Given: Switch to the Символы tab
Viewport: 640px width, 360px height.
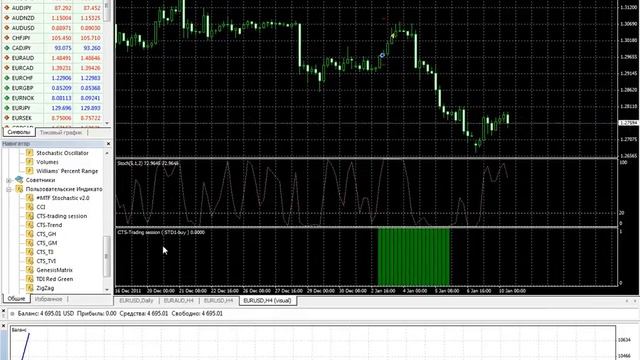Looking at the screenshot, I should [19, 132].
